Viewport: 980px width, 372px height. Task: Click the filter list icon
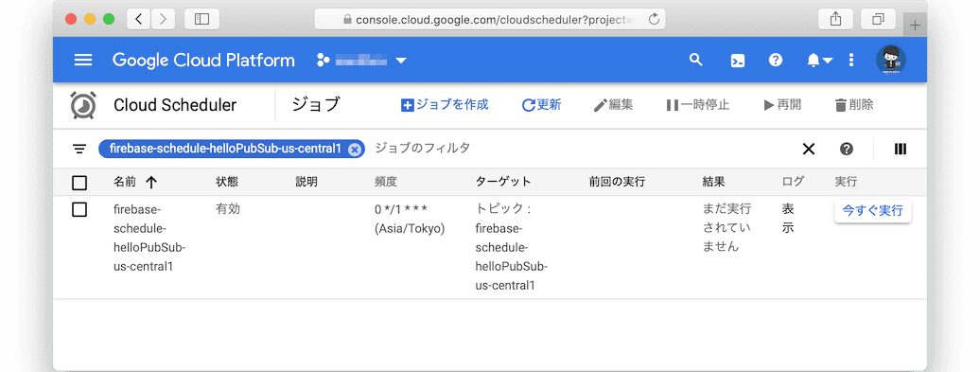tap(79, 149)
